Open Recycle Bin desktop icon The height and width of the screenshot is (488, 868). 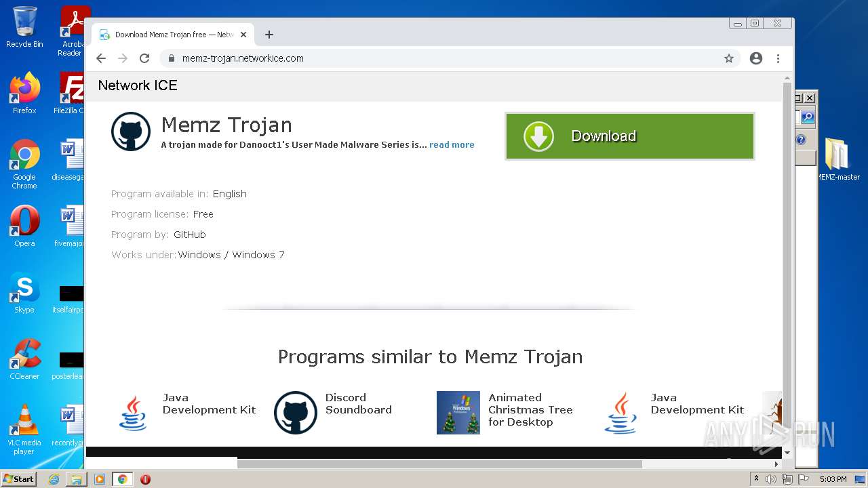[x=24, y=27]
